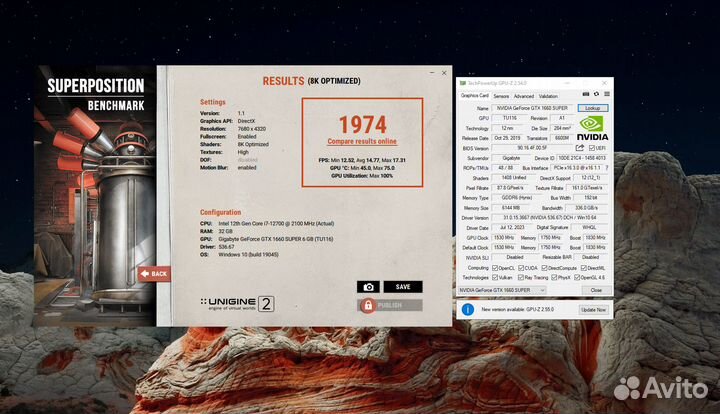Click GPU-Z refresh icon
Screen dimensions: 720x414
[596, 94]
